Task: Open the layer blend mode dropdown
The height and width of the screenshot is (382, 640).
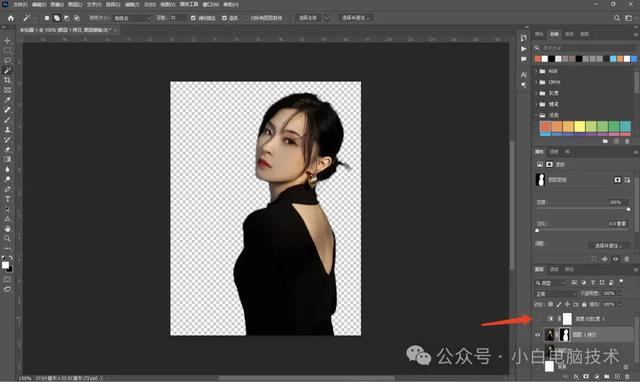Action: [x=556, y=293]
